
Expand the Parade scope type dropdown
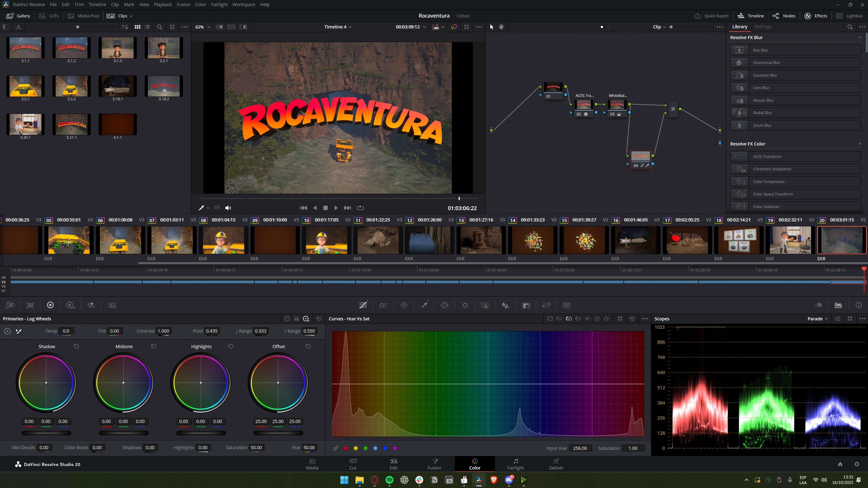point(817,319)
